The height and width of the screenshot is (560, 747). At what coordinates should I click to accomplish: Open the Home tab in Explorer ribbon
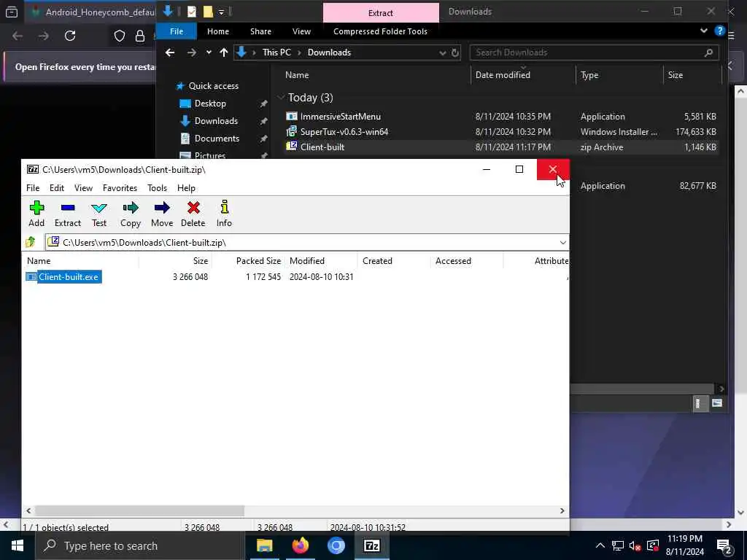pyautogui.click(x=218, y=31)
